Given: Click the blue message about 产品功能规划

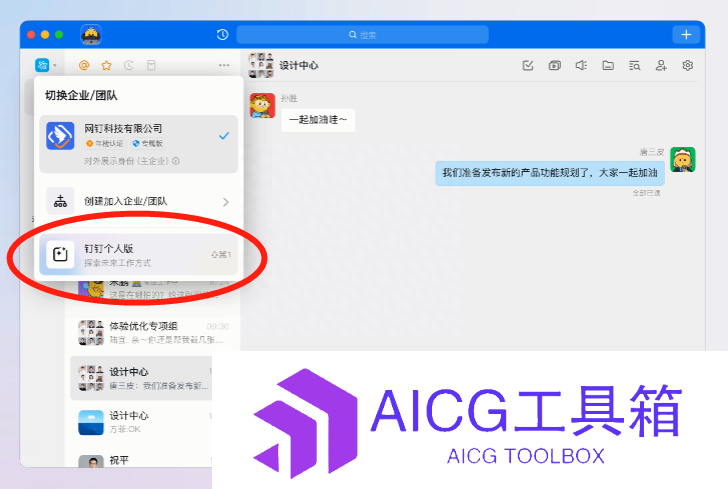Looking at the screenshot, I should (x=550, y=173).
